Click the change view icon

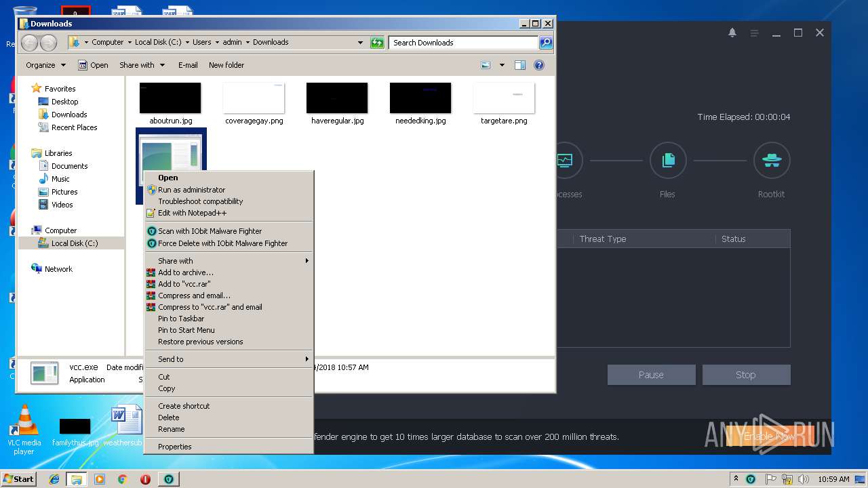(486, 65)
